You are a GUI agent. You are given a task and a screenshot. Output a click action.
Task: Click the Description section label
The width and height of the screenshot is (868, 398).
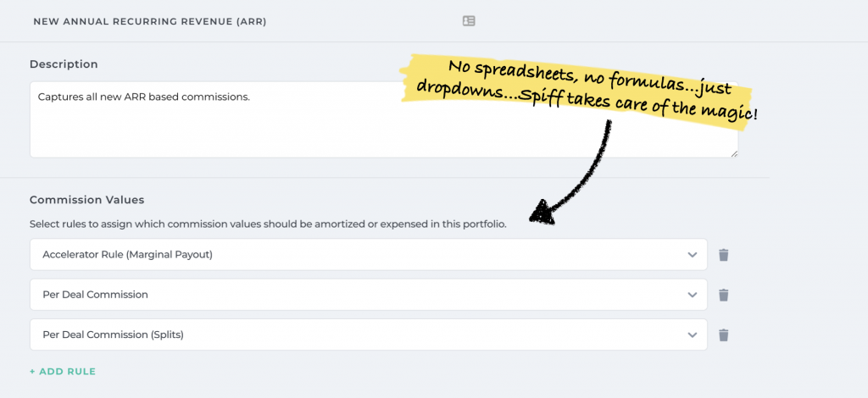[x=64, y=64]
